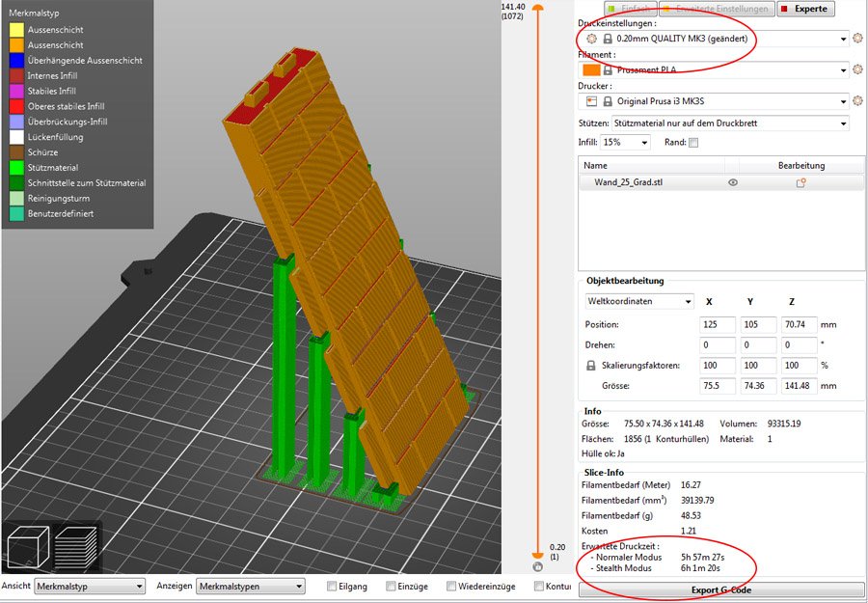868x603 pixels.
Task: Open the Weltkoordinaten coordinate system dropdown
Action: coord(638,301)
